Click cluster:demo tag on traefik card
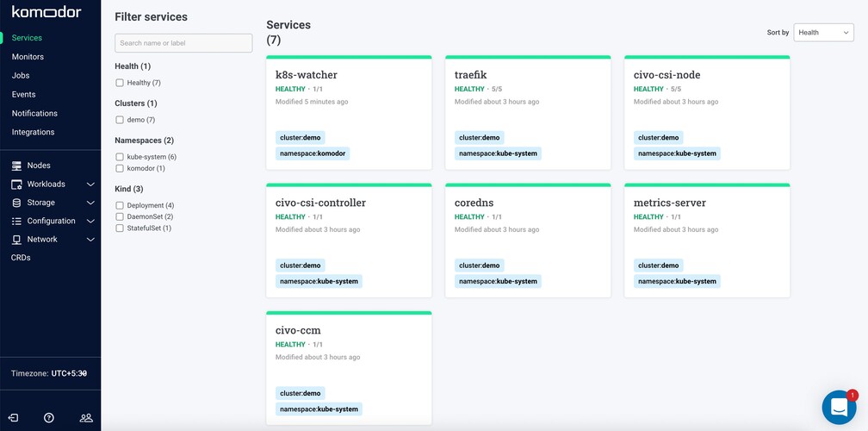This screenshot has height=431, width=868. [x=480, y=137]
